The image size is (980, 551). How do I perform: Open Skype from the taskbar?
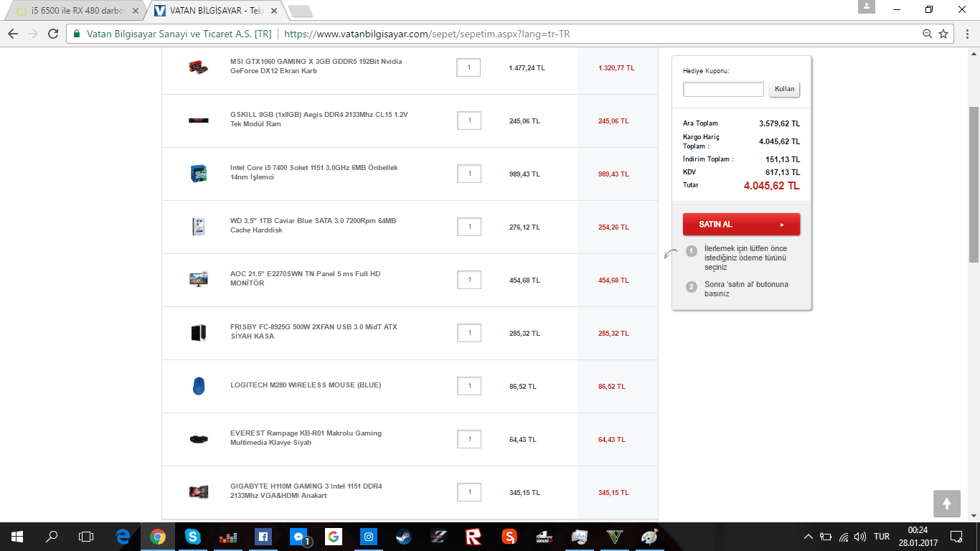[x=192, y=536]
